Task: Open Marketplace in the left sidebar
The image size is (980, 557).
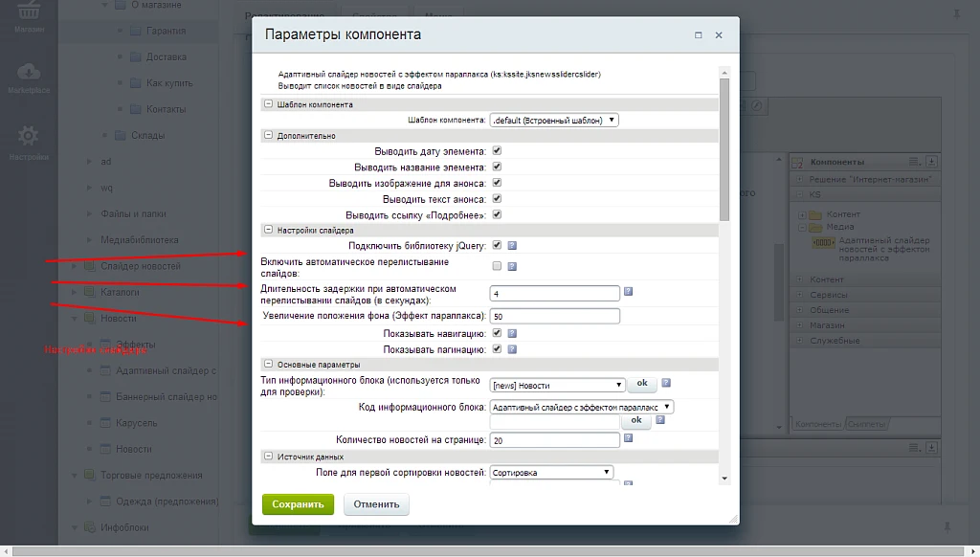Action: coord(29,78)
